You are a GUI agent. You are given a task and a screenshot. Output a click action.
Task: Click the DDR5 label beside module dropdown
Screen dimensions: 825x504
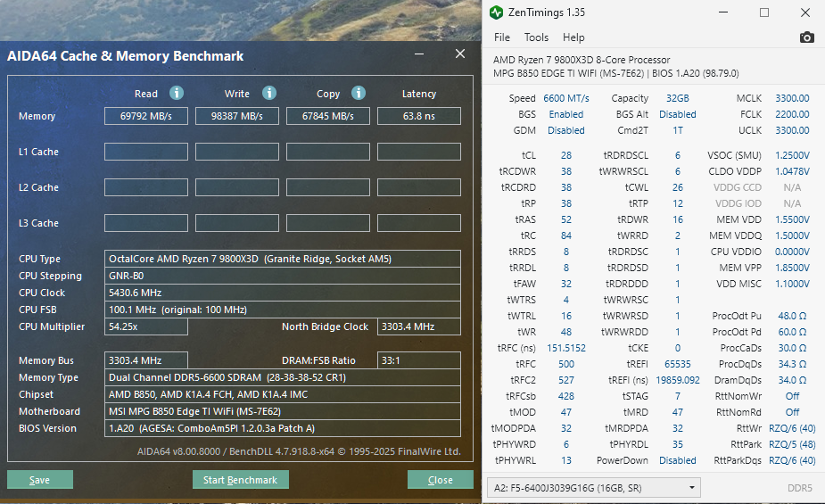click(x=800, y=488)
